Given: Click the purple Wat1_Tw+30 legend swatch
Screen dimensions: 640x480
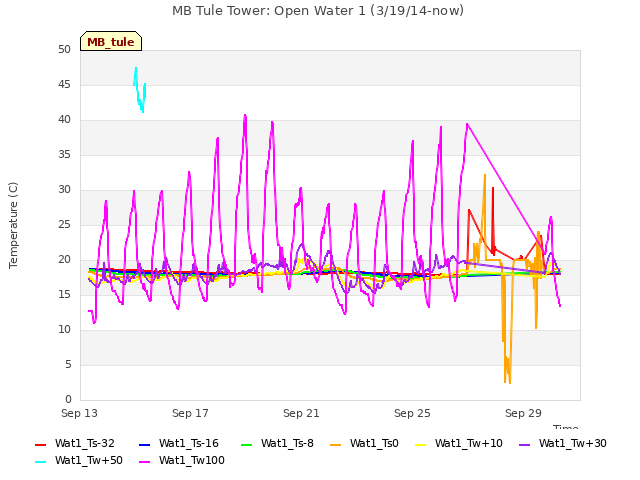Looking at the screenshot, I should pyautogui.click(x=524, y=444).
